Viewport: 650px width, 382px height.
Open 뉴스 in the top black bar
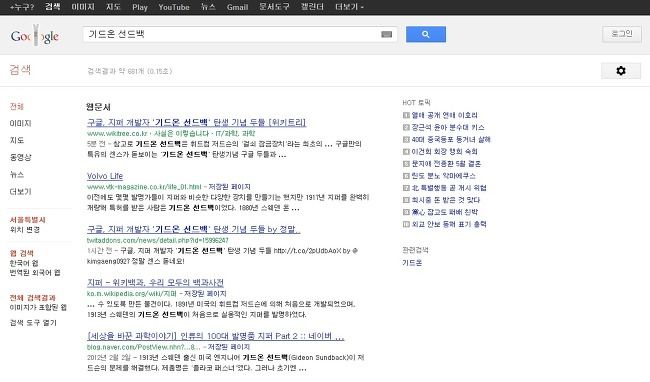[208, 7]
